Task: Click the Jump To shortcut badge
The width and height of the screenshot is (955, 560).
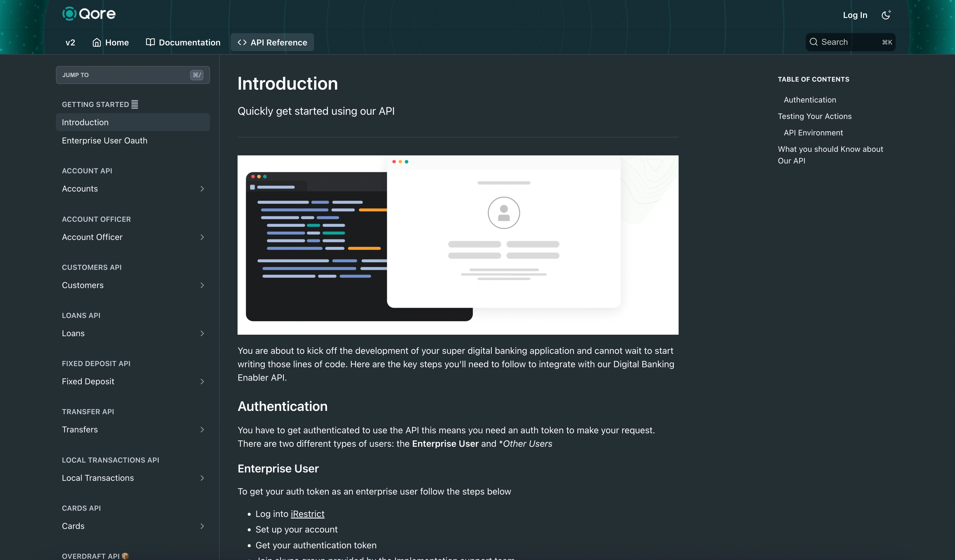Action: (196, 75)
